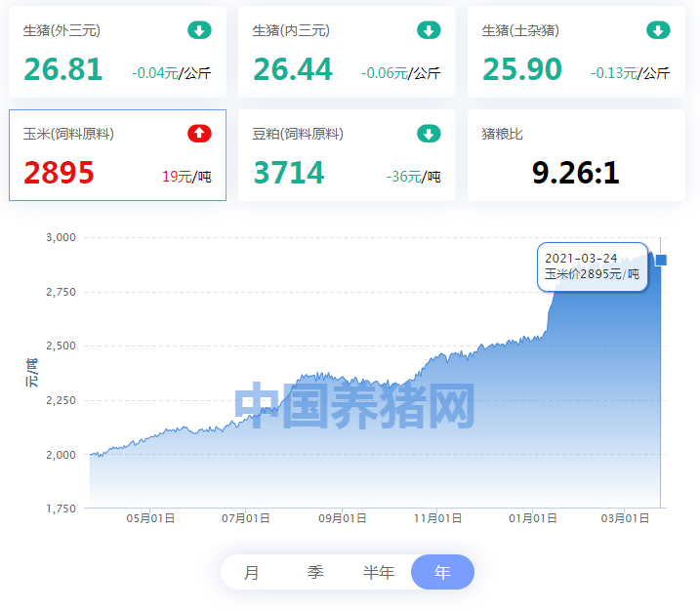
Task: Click the 3,000 y-axis label
Action: point(62,237)
